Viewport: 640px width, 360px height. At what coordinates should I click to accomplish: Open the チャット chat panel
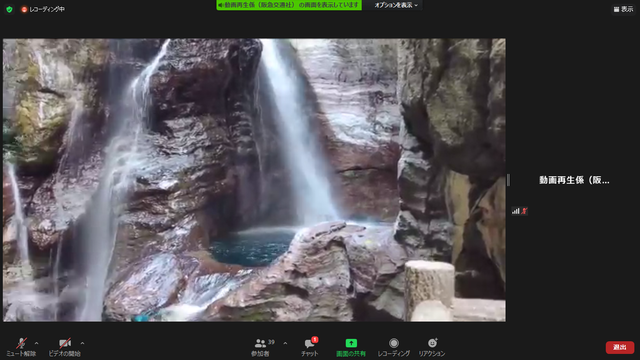[310, 347]
